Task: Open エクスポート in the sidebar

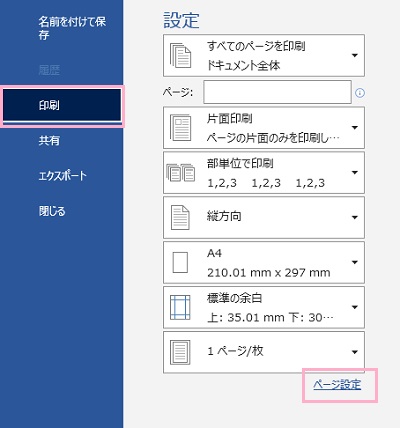Action: point(63,176)
